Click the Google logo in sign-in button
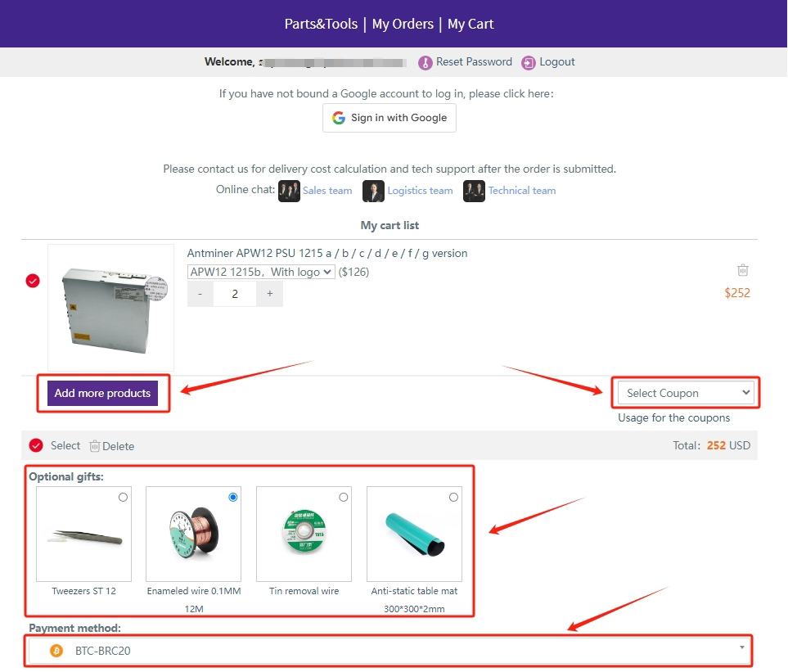 (x=339, y=118)
